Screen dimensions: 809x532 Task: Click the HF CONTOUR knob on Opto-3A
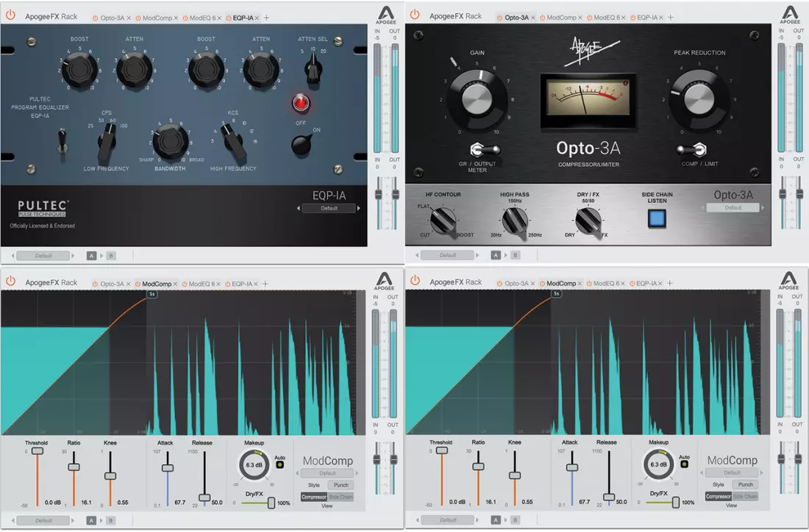coord(443,221)
